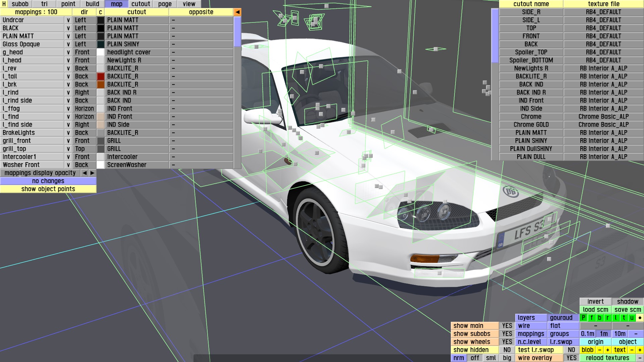
Task: Click the dot button beside layer letters
Action: pos(640,318)
